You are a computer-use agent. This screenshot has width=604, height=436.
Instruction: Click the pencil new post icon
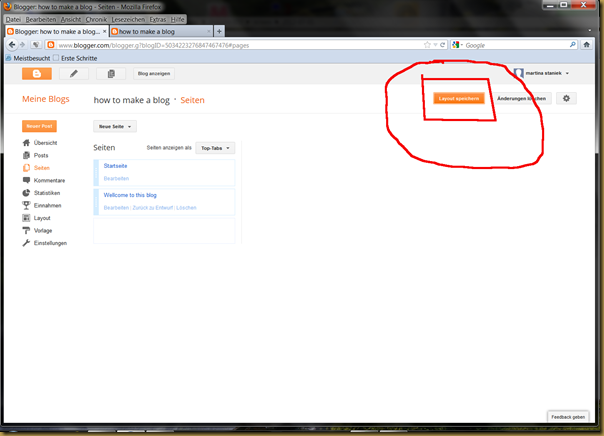click(x=74, y=74)
